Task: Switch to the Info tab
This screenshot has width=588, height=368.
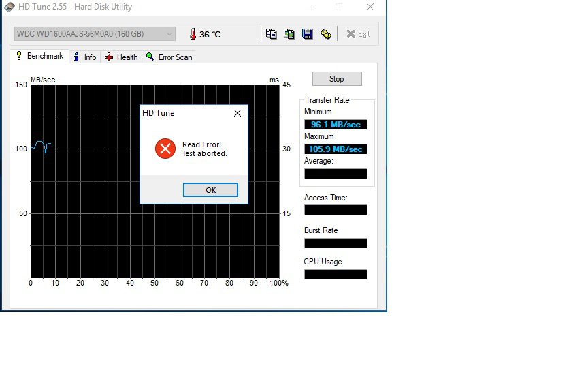Action: pyautogui.click(x=85, y=57)
